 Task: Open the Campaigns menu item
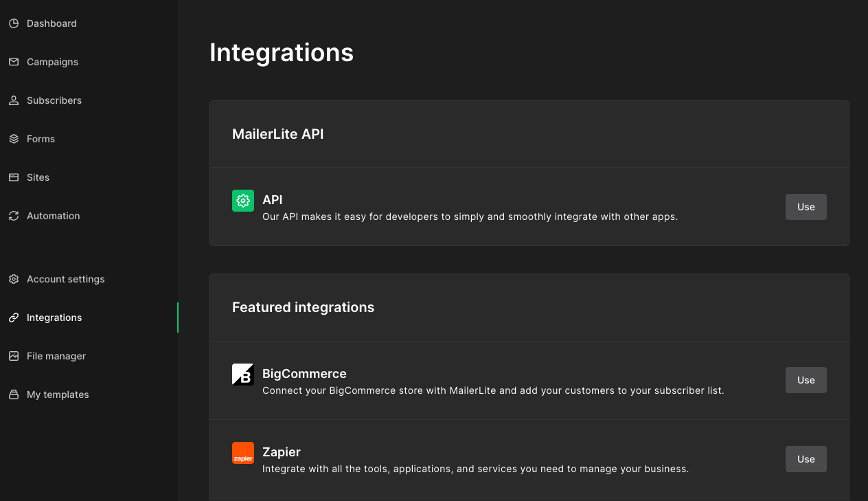tap(52, 62)
